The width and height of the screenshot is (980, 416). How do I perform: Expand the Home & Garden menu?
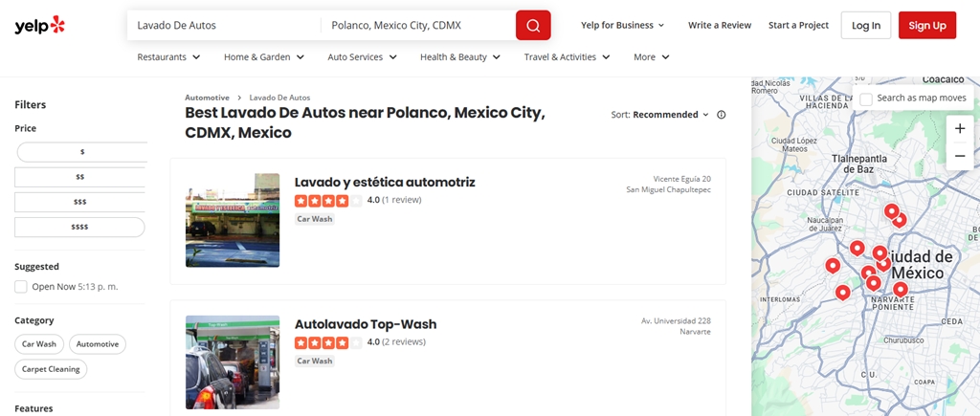(264, 56)
